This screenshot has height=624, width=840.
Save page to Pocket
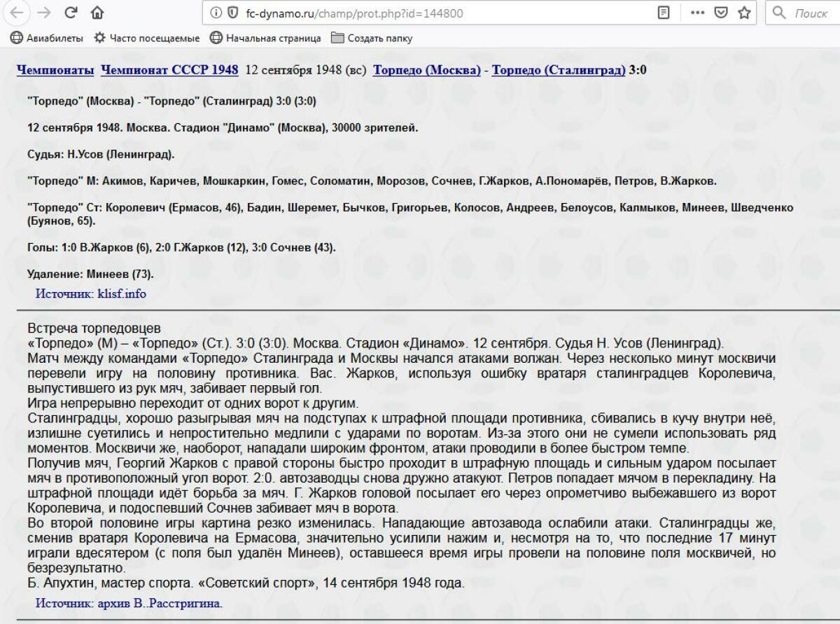coord(720,13)
